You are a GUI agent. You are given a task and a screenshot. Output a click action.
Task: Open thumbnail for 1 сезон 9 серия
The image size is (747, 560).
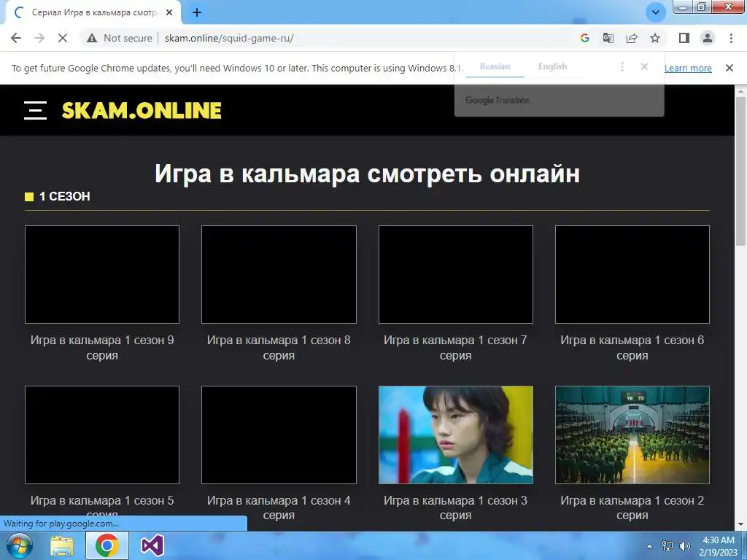click(102, 274)
